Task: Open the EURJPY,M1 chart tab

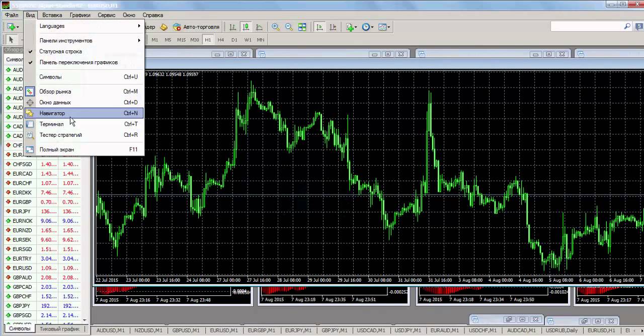Action: (299, 330)
